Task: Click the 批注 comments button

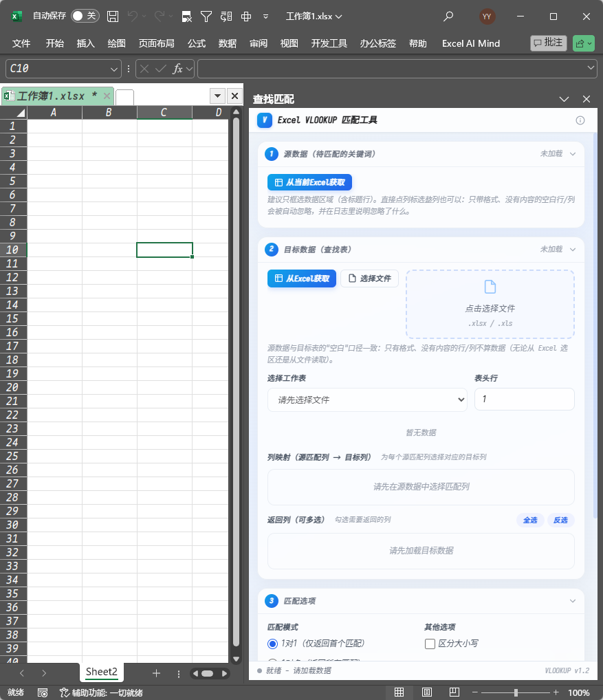Action: tap(549, 43)
